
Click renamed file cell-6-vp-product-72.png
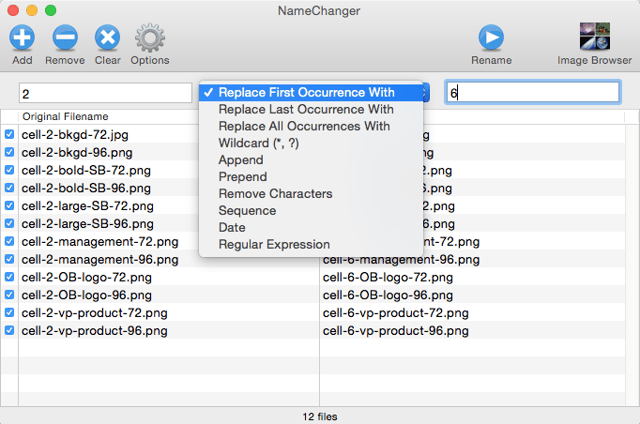point(396,313)
